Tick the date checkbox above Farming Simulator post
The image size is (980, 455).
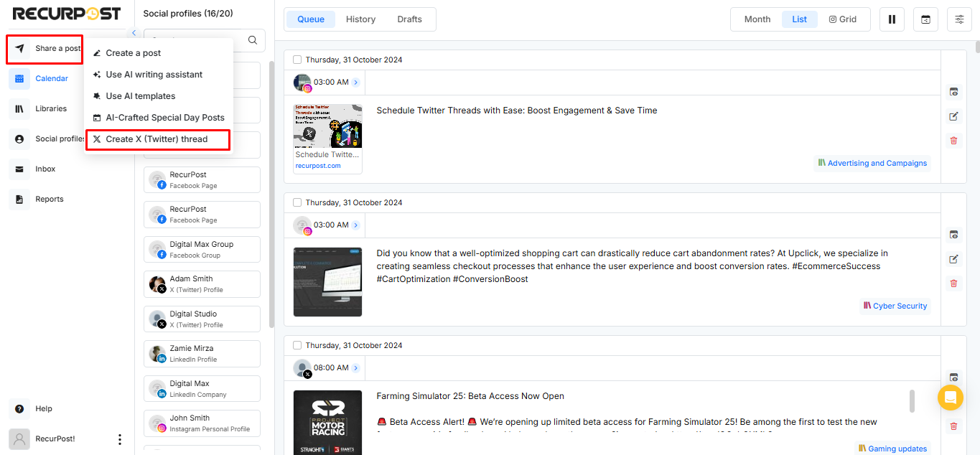click(x=297, y=345)
